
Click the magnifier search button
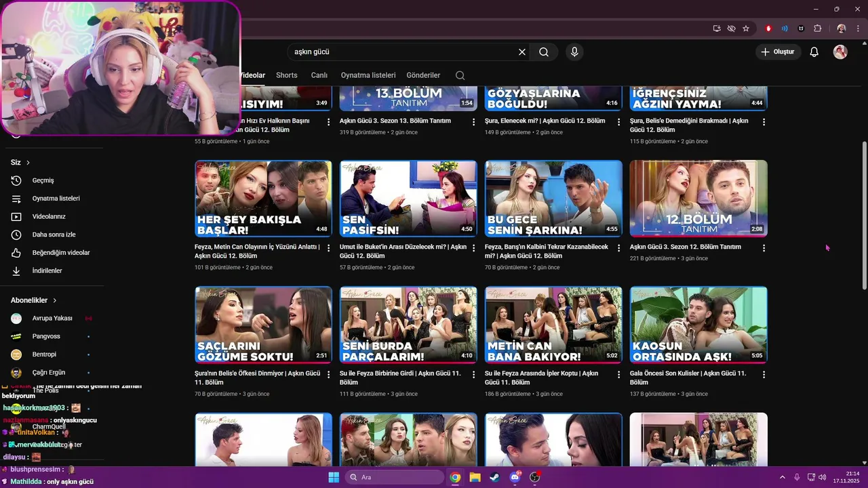coord(544,52)
